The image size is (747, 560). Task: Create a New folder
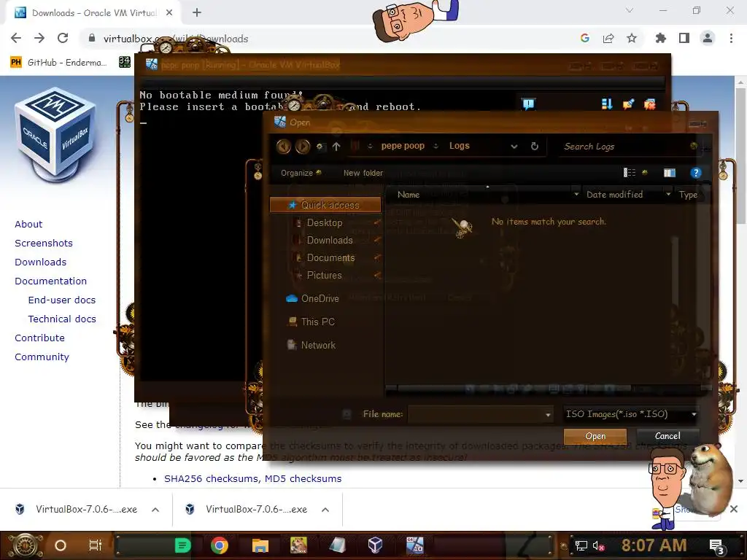click(x=363, y=173)
